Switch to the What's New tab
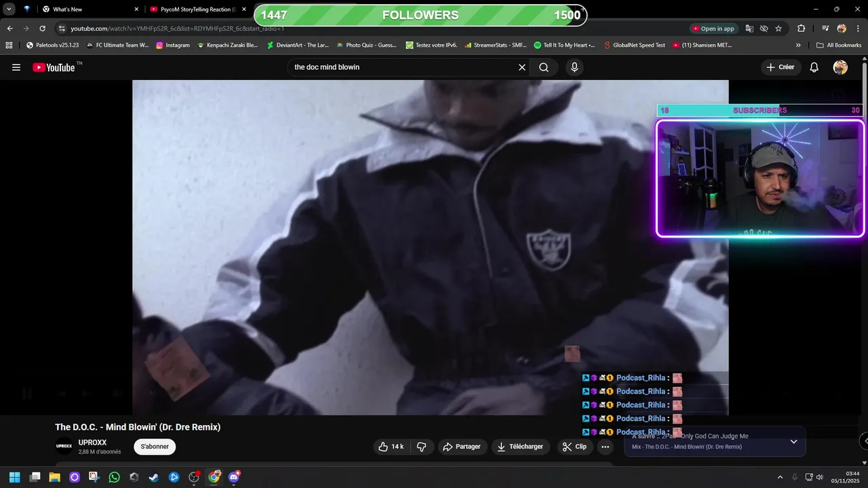Screen dimensions: 868x488 point(87,9)
